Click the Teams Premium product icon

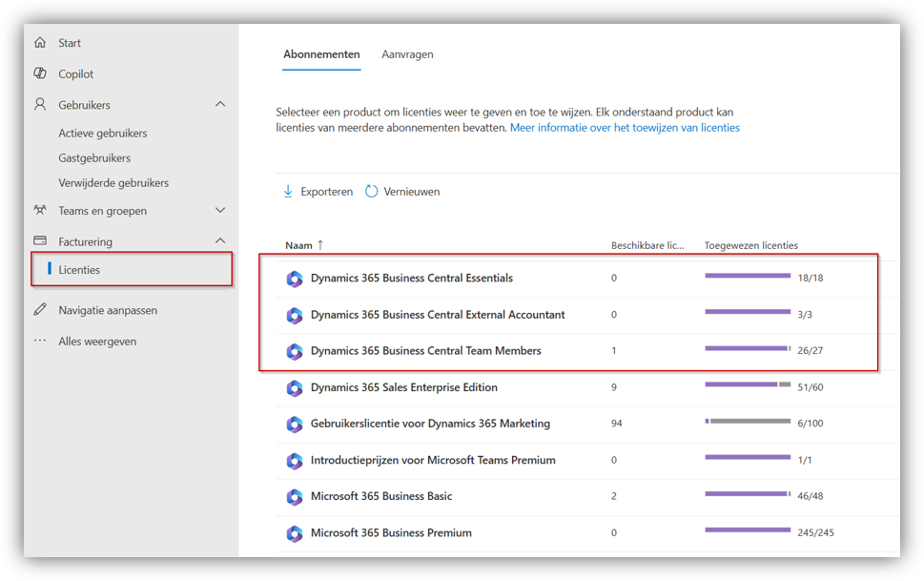(x=295, y=460)
